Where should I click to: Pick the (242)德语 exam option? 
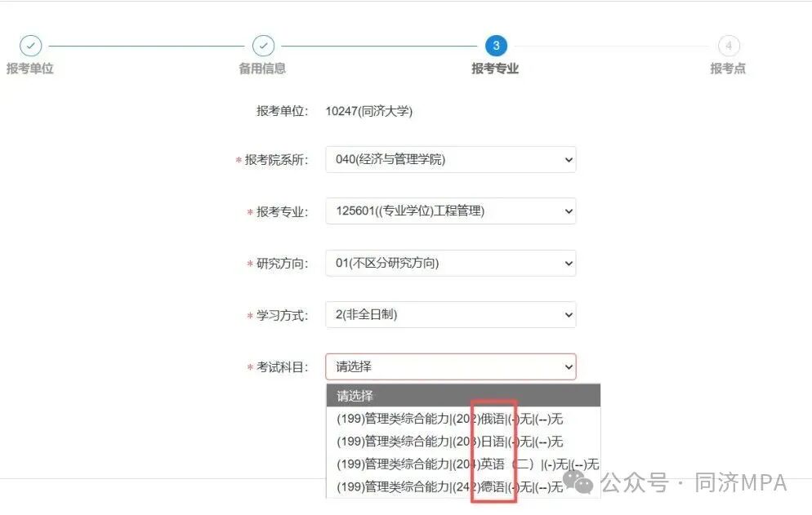450,487
